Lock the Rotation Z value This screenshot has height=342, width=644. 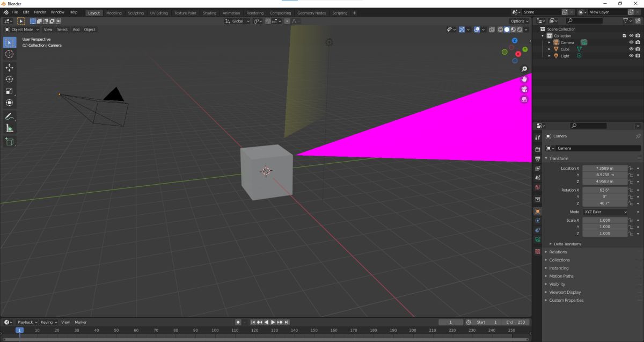click(631, 203)
